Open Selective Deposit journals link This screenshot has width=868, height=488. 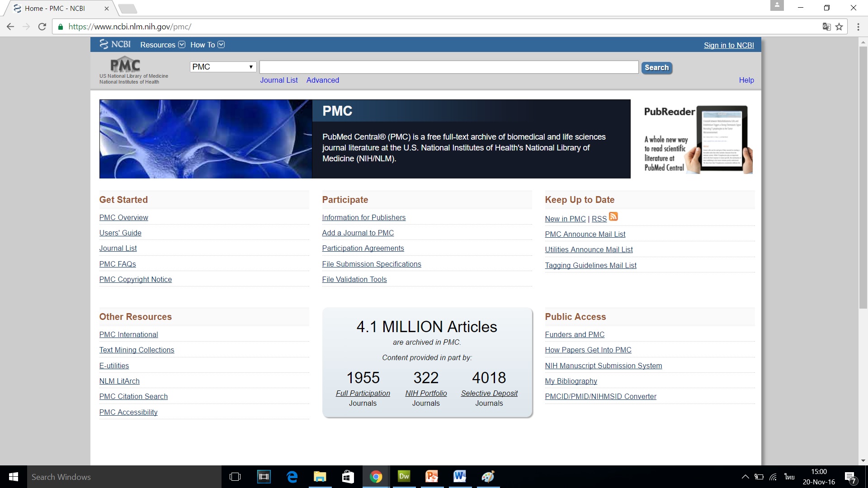click(x=489, y=393)
